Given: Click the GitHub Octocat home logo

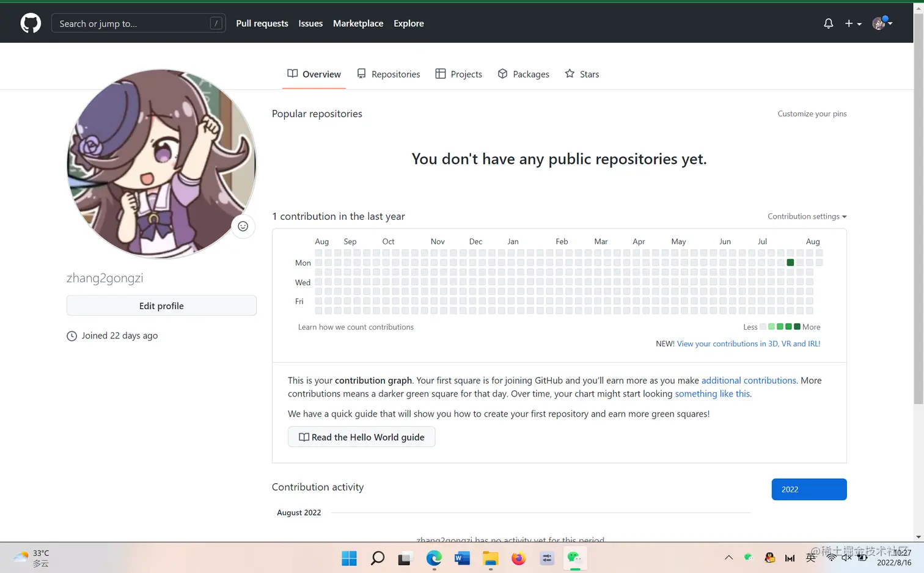Looking at the screenshot, I should coord(30,23).
